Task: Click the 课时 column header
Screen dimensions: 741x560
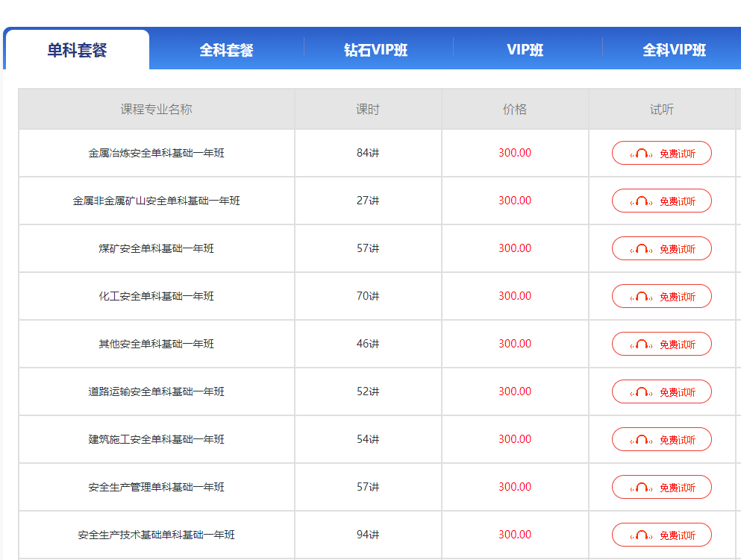Action: click(368, 109)
